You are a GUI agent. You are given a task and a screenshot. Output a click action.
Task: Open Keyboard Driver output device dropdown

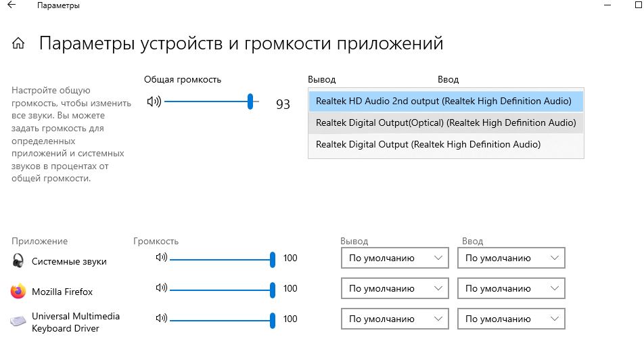(394, 319)
